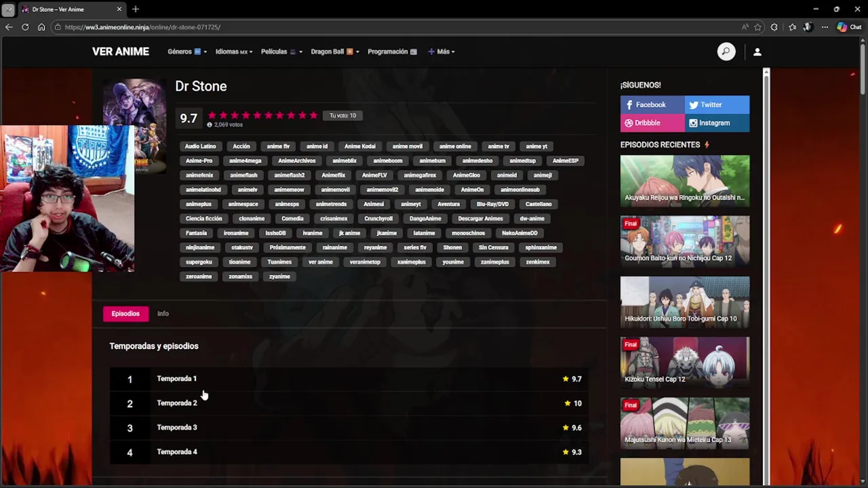
Task: Open Majutsushi Kunon wa Mieteiru Cap 13
Action: [685, 422]
